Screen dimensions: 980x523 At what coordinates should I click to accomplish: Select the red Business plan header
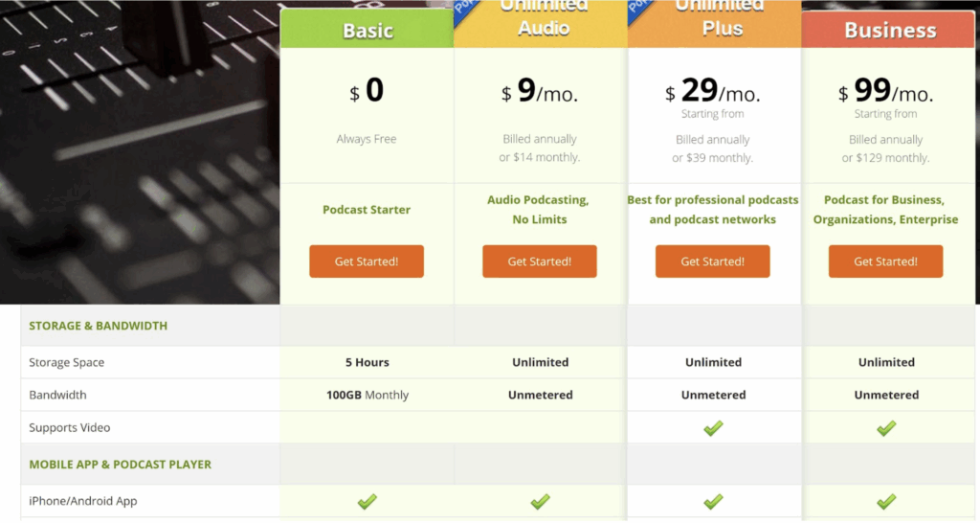click(889, 30)
